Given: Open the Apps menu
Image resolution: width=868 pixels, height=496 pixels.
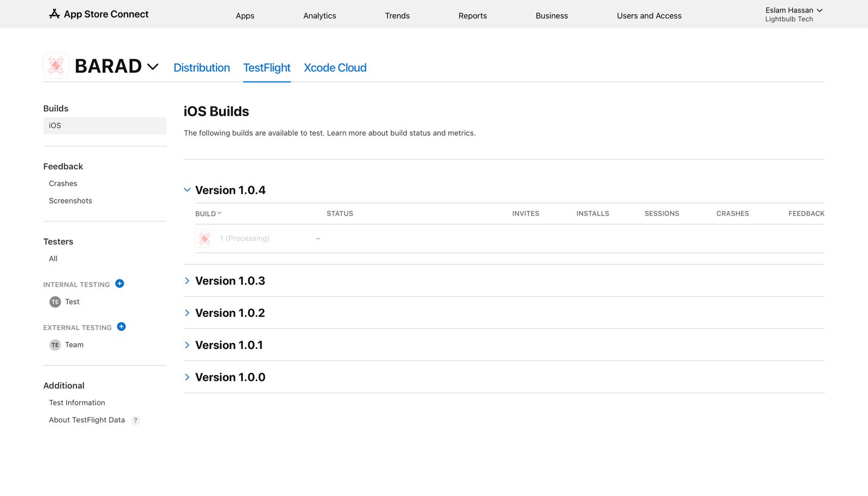Looking at the screenshot, I should [245, 16].
